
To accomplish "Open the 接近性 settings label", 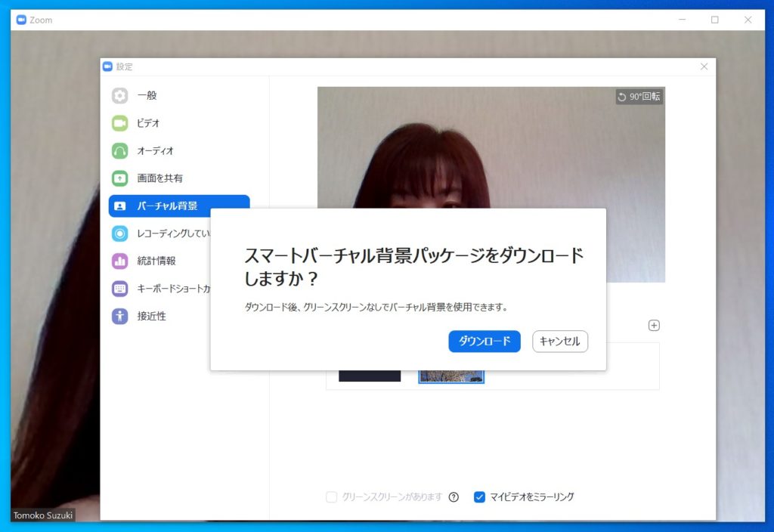I will click(x=151, y=317).
